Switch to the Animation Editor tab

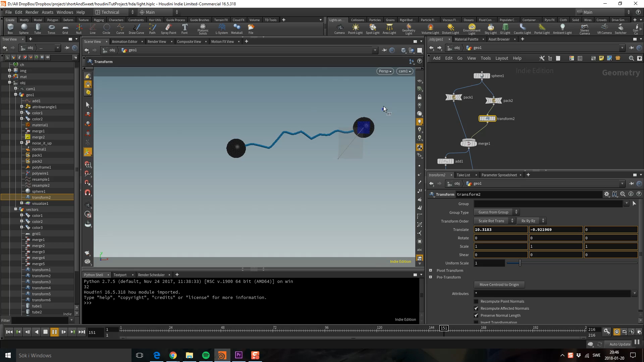point(124,41)
